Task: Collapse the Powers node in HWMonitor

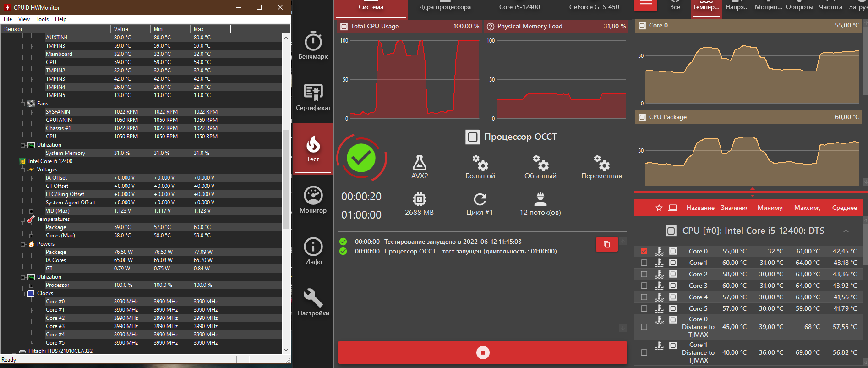Action: pyautogui.click(x=23, y=244)
